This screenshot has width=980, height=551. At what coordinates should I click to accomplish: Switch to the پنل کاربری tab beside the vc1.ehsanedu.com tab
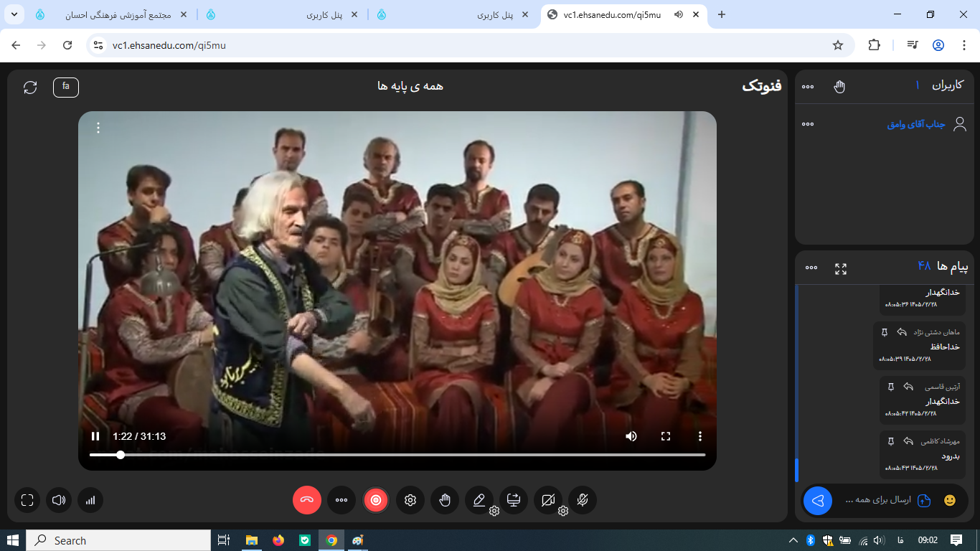(x=453, y=14)
